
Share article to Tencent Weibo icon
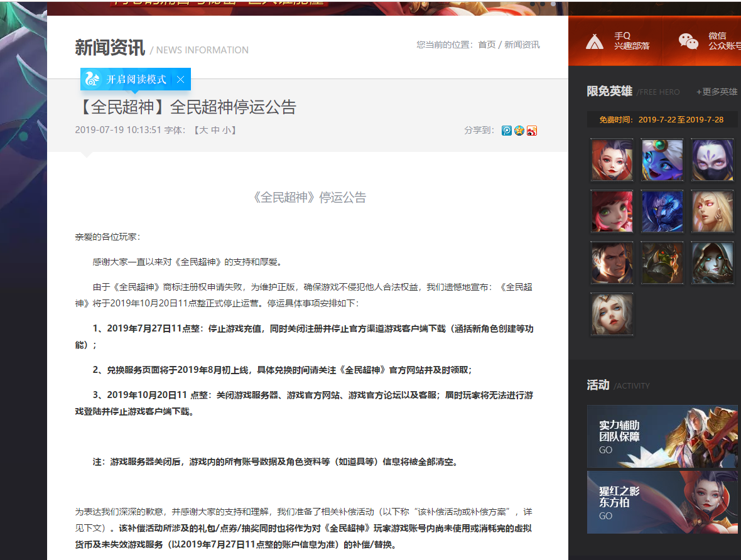[507, 131]
